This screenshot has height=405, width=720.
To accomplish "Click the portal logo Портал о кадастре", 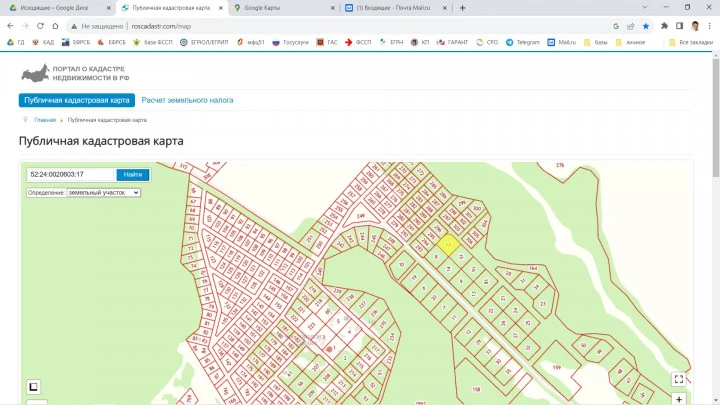I will click(x=75, y=73).
